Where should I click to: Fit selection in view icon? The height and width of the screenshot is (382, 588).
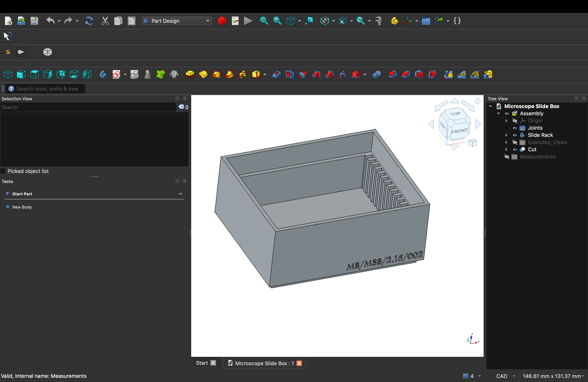(x=277, y=21)
